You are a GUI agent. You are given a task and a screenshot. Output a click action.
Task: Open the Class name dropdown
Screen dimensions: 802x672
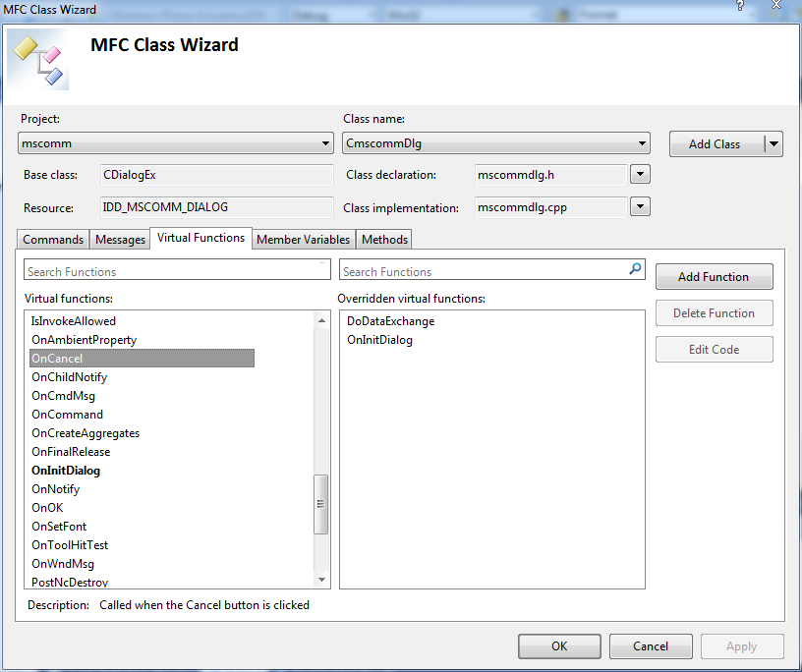click(x=495, y=143)
